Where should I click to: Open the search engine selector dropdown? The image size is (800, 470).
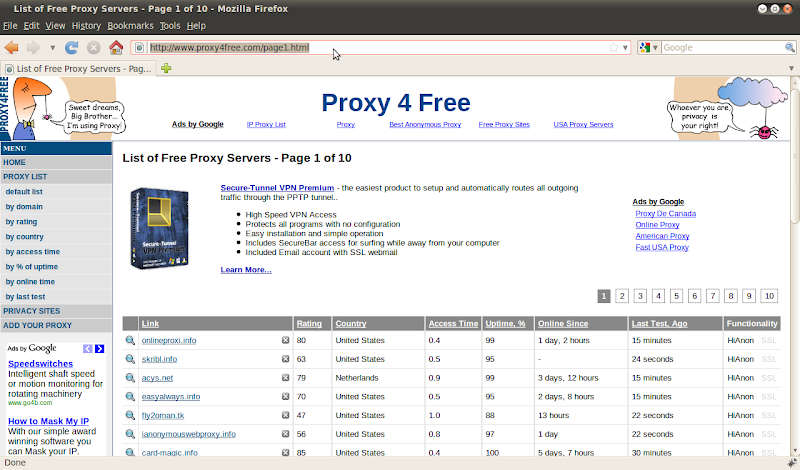[649, 47]
